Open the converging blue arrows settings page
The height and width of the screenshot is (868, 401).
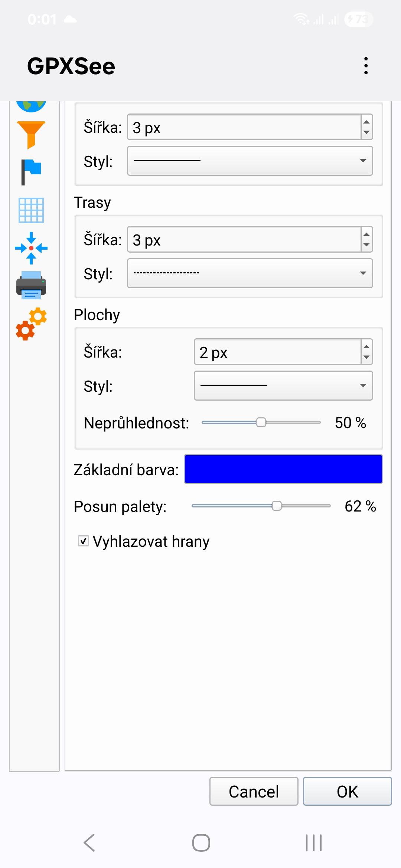tap(31, 248)
